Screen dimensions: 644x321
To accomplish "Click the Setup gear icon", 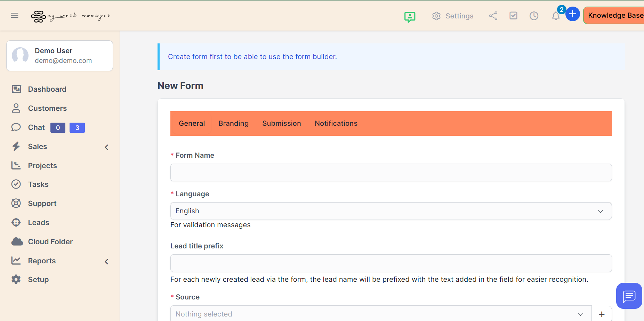I will [x=16, y=279].
